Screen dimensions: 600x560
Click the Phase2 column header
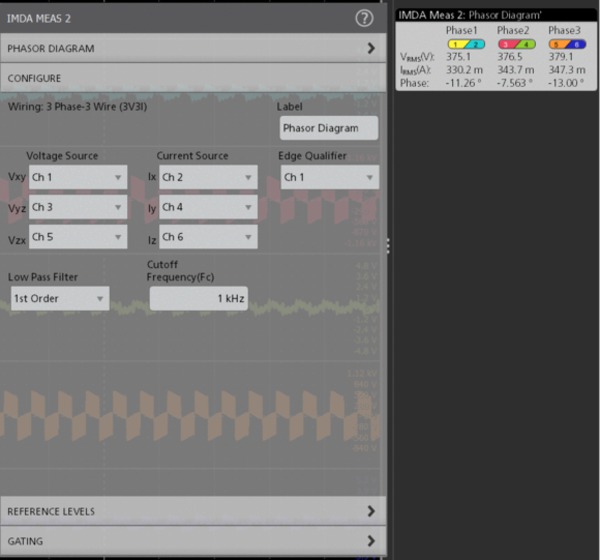(513, 30)
